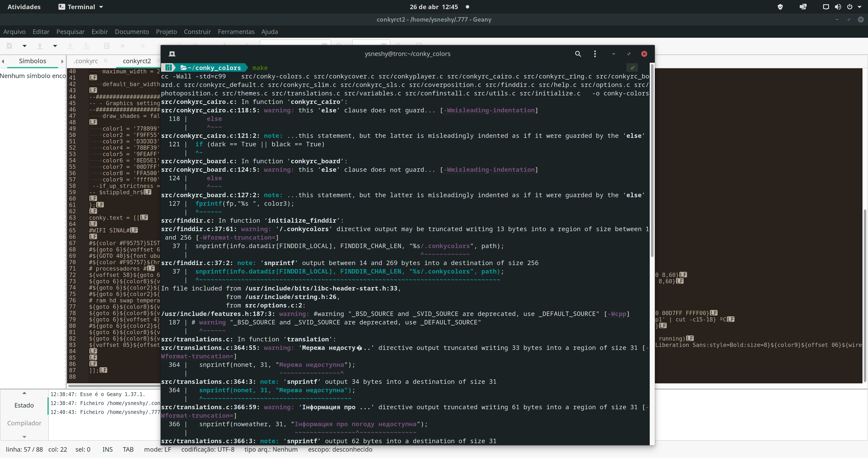Open the Terminal app menu in top bar

[81, 7]
